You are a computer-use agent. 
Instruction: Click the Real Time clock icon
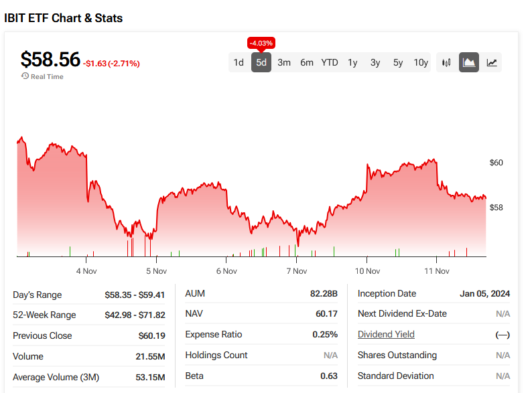(x=25, y=76)
